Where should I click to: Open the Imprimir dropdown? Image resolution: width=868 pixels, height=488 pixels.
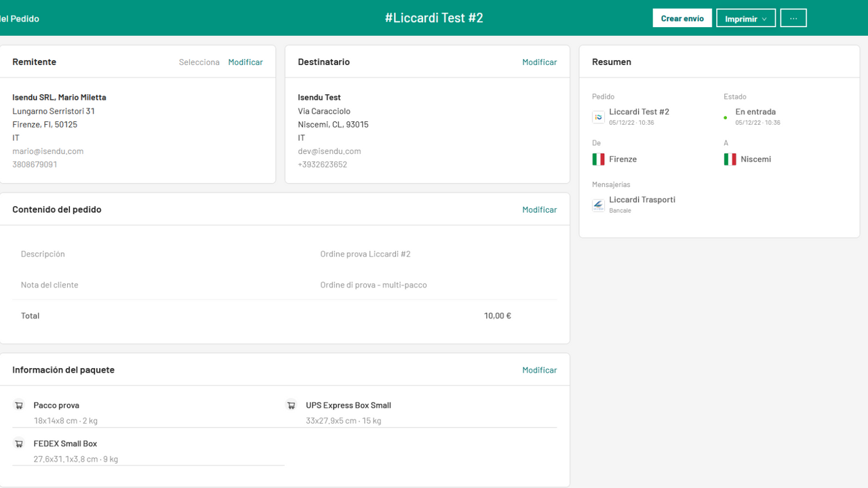tap(746, 18)
